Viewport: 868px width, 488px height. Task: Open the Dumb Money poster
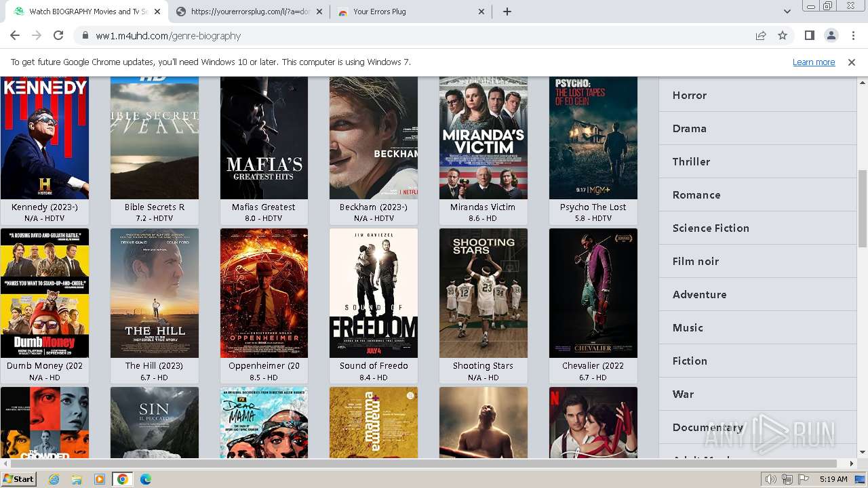(x=45, y=293)
